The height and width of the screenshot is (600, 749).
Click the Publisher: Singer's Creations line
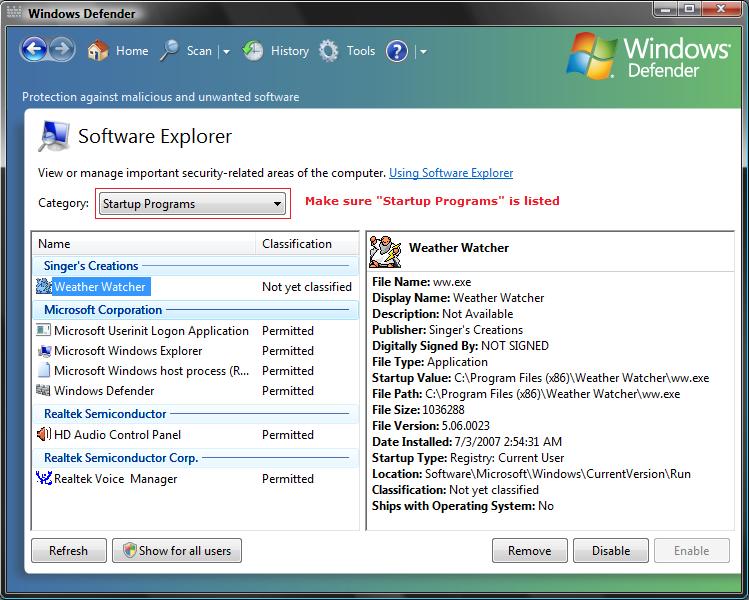(447, 330)
